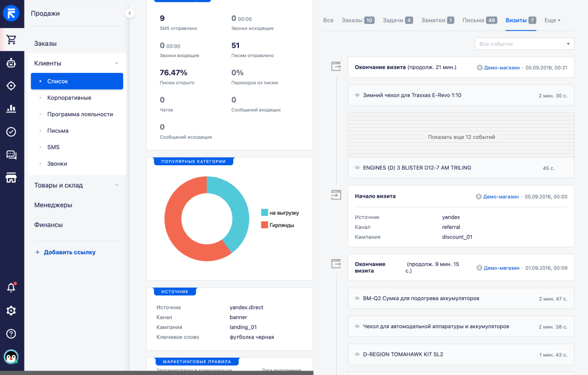
Task: Click the robot automation icon in sidebar
Action: [11, 63]
